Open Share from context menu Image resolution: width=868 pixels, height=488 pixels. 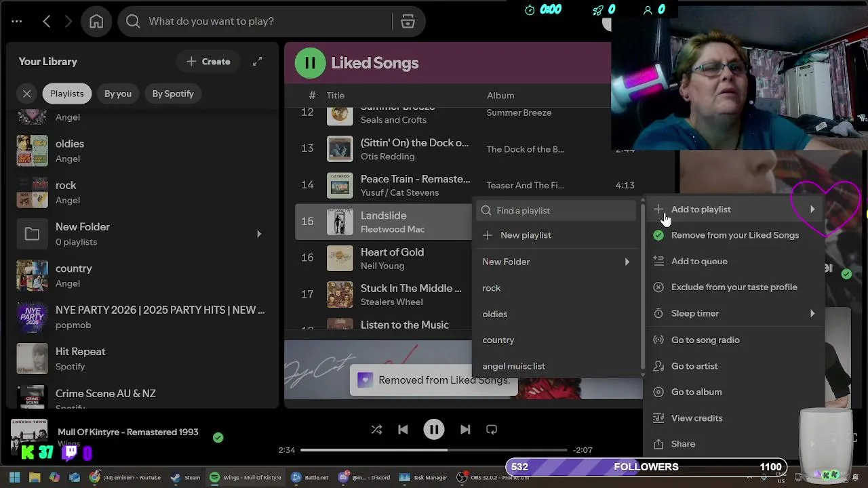[735, 444]
